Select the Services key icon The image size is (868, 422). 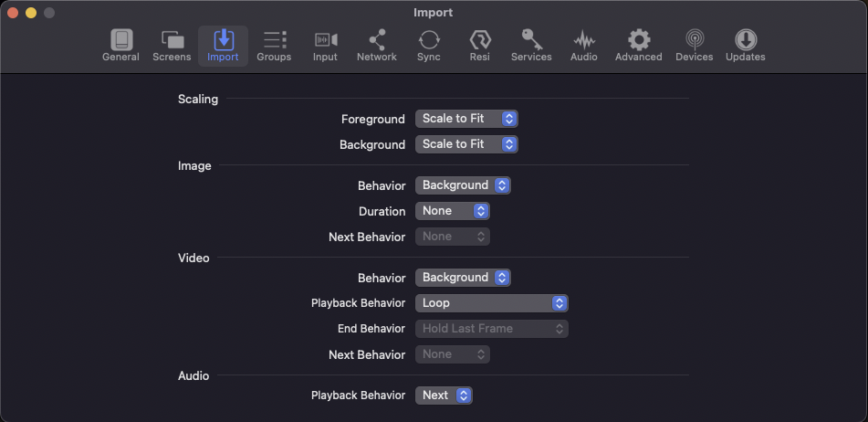pyautogui.click(x=531, y=46)
